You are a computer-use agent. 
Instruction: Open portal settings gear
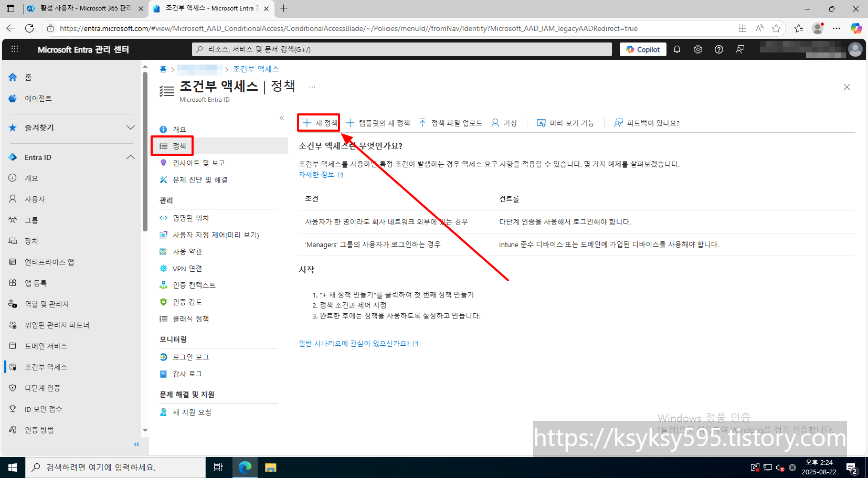[698, 49]
